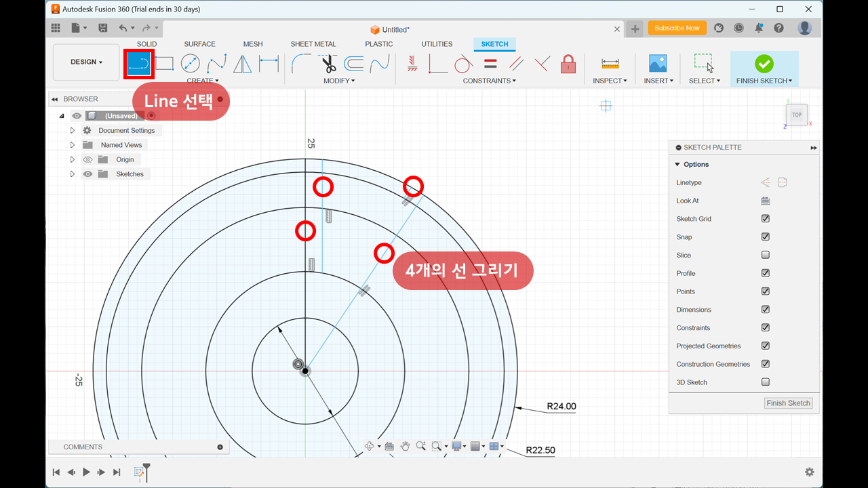This screenshot has width=868, height=488.
Task: Select the Mirror sketch tool
Action: click(242, 64)
